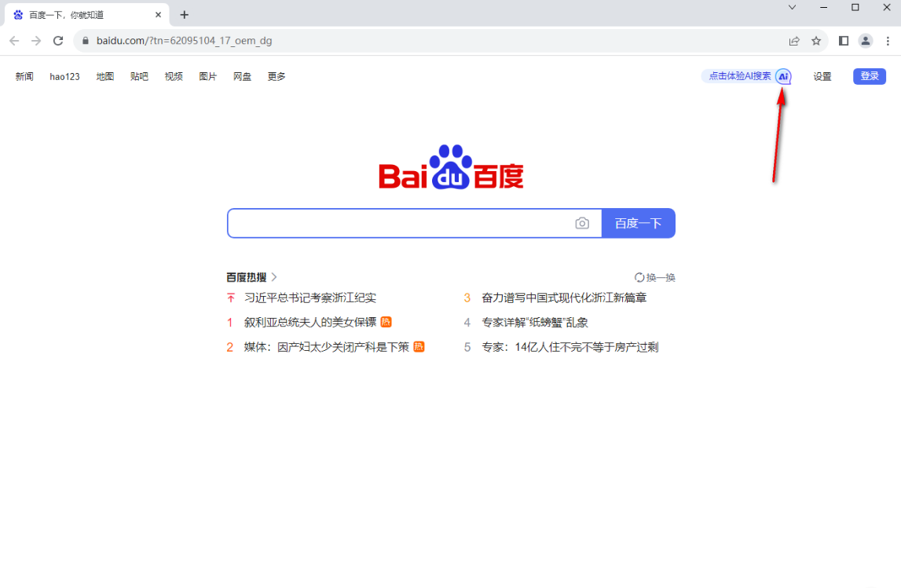Open 习近平总书记考察浙江纪实 headline
901x588 pixels.
310,298
